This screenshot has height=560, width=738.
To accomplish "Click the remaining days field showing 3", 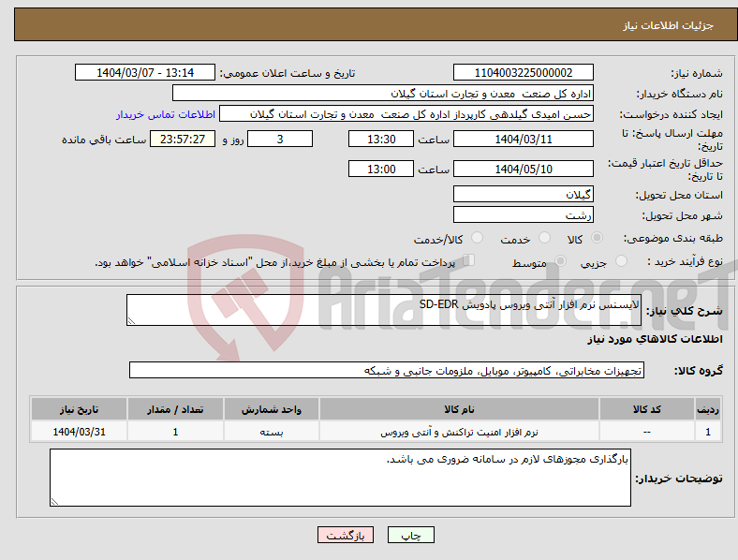I will [x=280, y=139].
